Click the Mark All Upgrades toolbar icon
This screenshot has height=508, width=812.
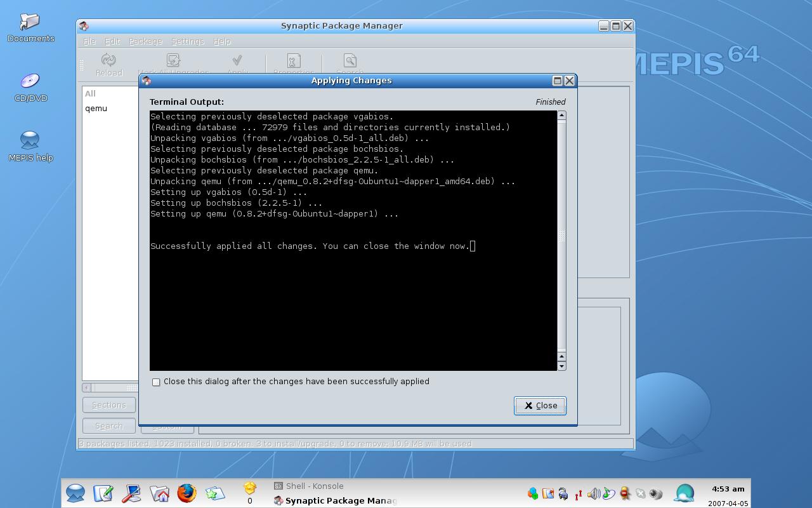coord(173,60)
